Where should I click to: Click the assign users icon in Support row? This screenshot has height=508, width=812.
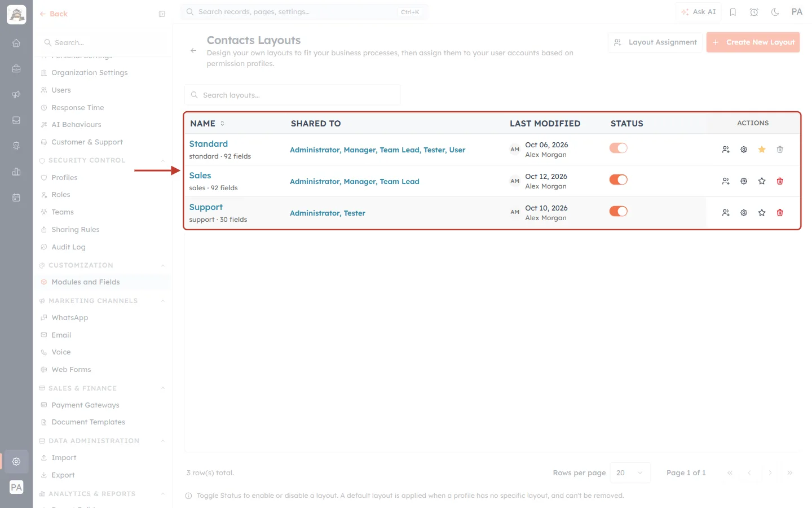click(x=726, y=213)
